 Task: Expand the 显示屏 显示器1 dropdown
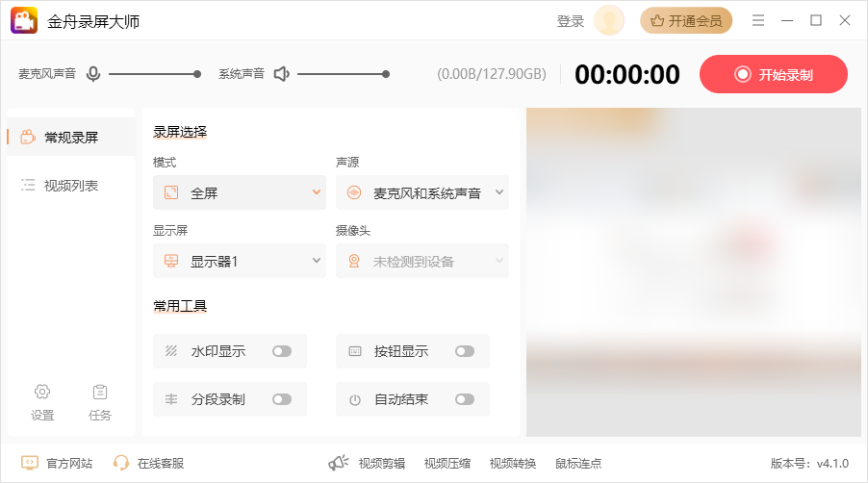(240, 261)
